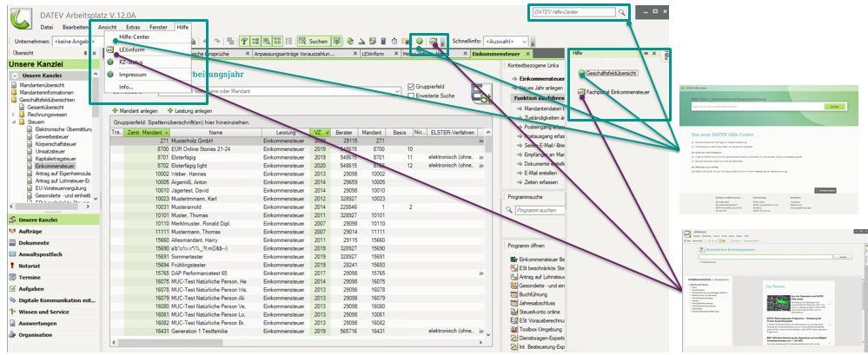Collapse the Unsere Kanzlei tree header chevron
Screen dimensions: 868x355
(x=15, y=76)
